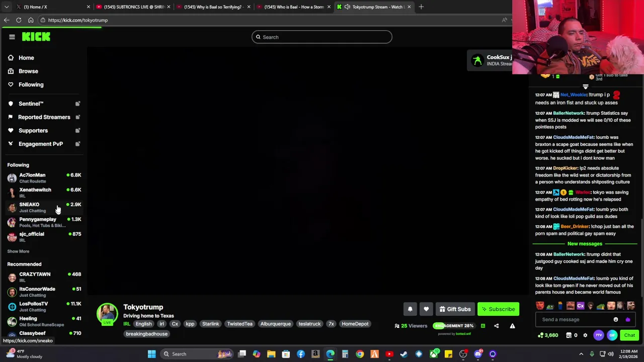Toggle the Engagement PvP sidebar pin

click(77, 144)
